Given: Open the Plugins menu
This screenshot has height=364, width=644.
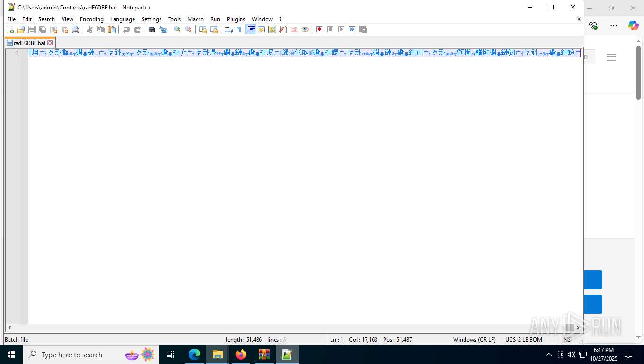Looking at the screenshot, I should (x=236, y=19).
